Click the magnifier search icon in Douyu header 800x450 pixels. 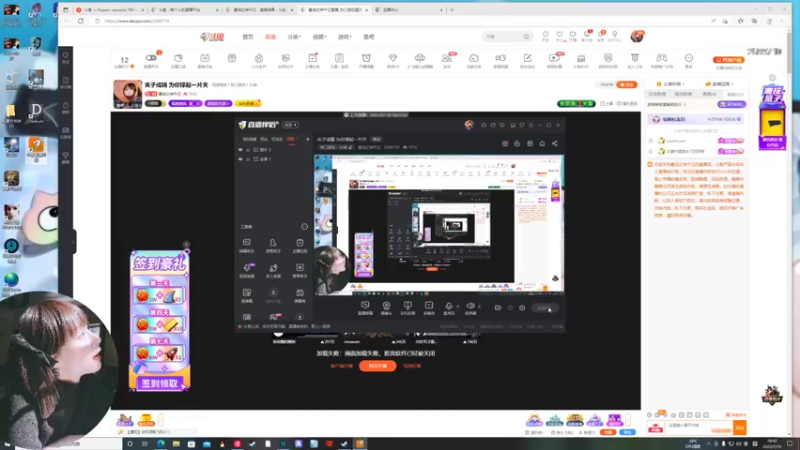tap(526, 37)
